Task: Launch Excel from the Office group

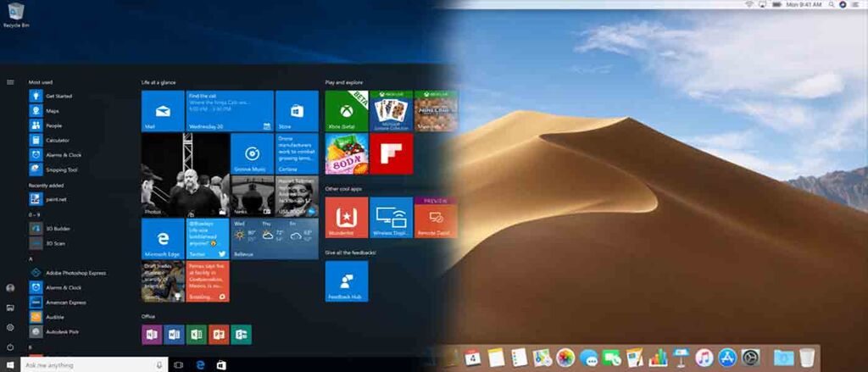Action: [x=197, y=335]
